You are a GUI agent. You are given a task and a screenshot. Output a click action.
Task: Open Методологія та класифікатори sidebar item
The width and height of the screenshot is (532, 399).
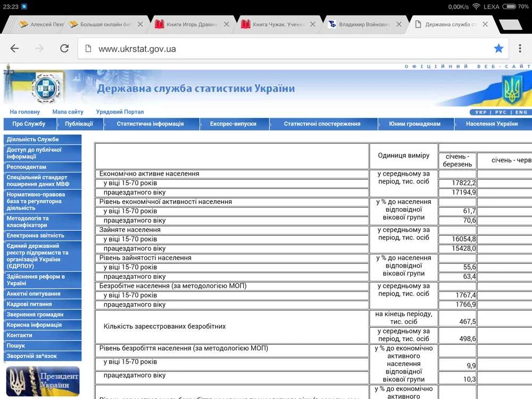[43, 221]
